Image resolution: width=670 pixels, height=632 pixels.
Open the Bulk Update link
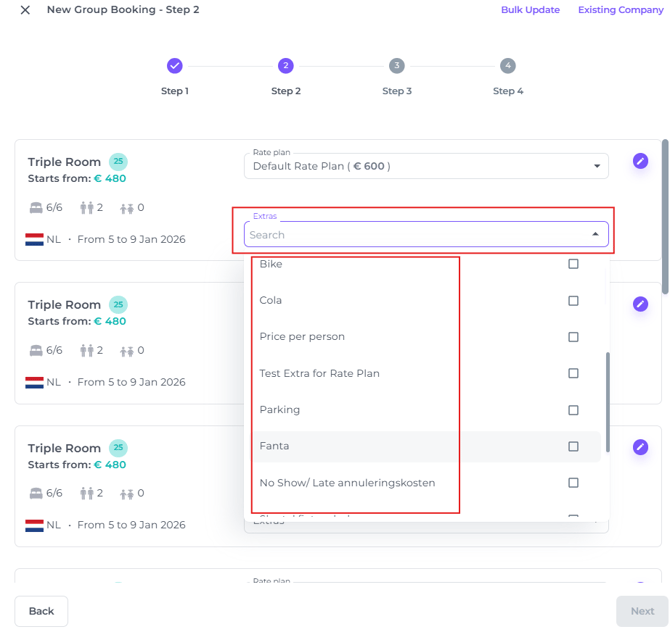(x=530, y=10)
